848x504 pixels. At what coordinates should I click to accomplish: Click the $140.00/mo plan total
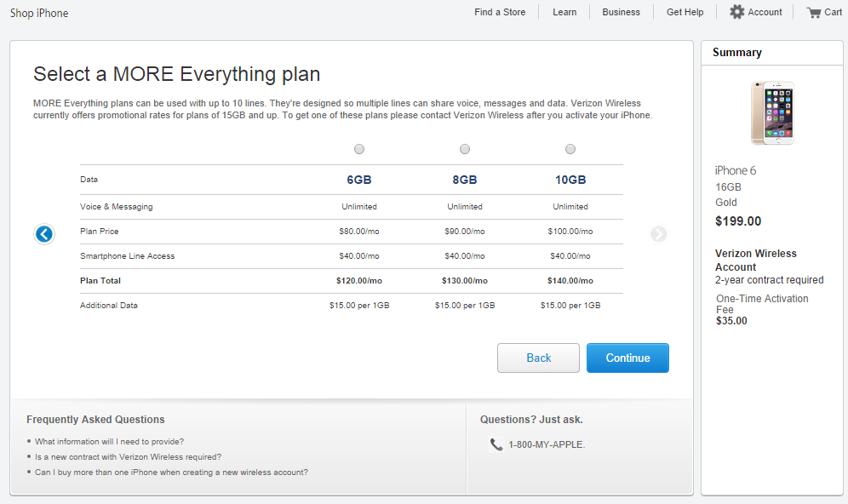pyautogui.click(x=570, y=281)
